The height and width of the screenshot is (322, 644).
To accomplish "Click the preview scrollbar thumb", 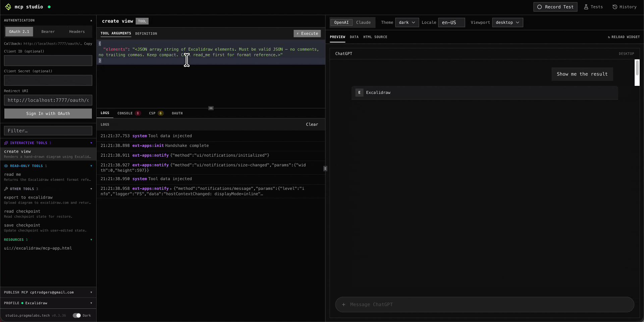I will 637,67.
